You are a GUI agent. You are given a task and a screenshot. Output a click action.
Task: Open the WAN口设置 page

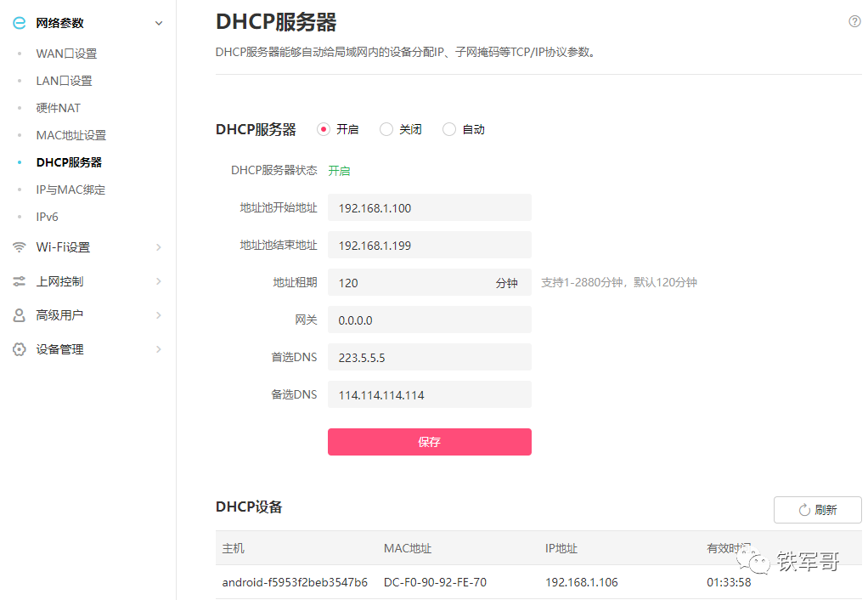(x=66, y=54)
